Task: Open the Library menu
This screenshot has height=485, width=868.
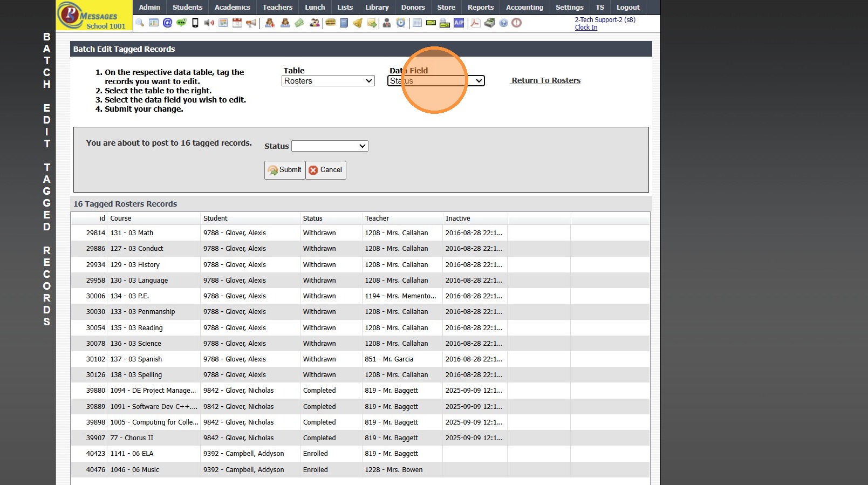Action: point(377,7)
